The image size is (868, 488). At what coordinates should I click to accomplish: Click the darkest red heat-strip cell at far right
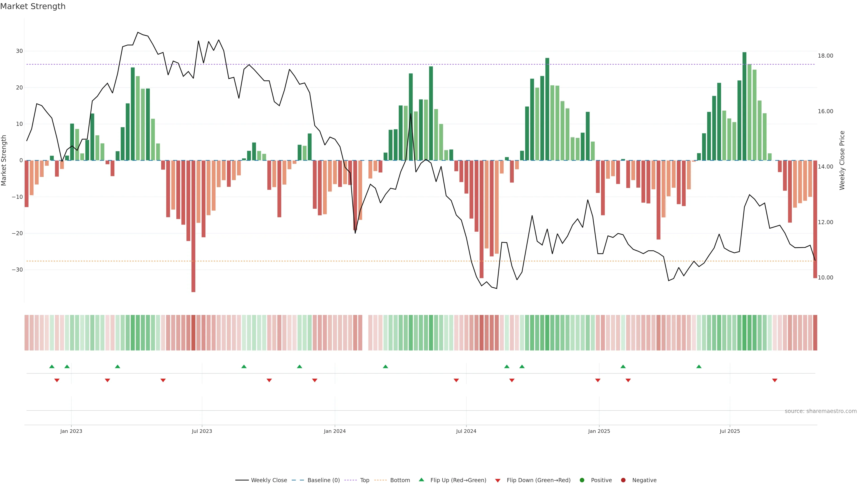815,333
